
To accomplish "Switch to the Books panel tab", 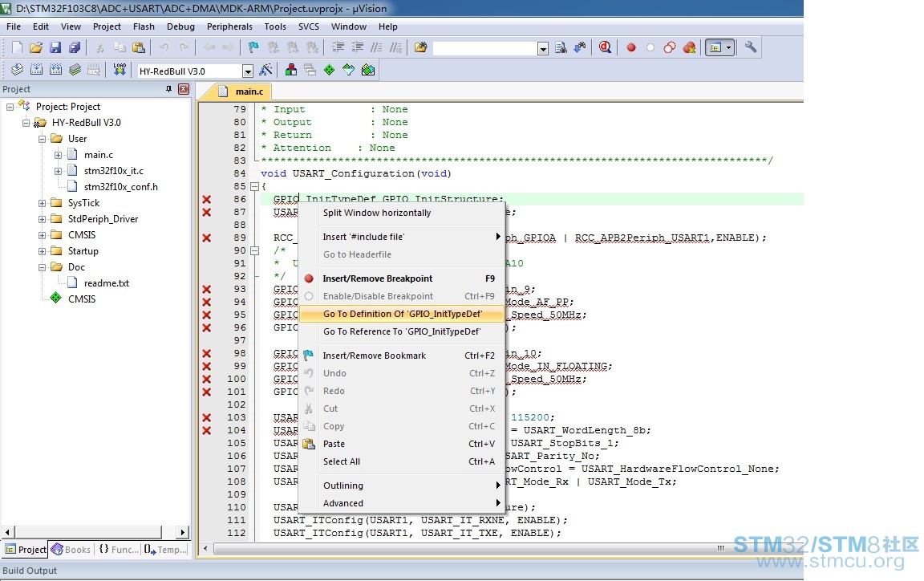I will 71,549.
